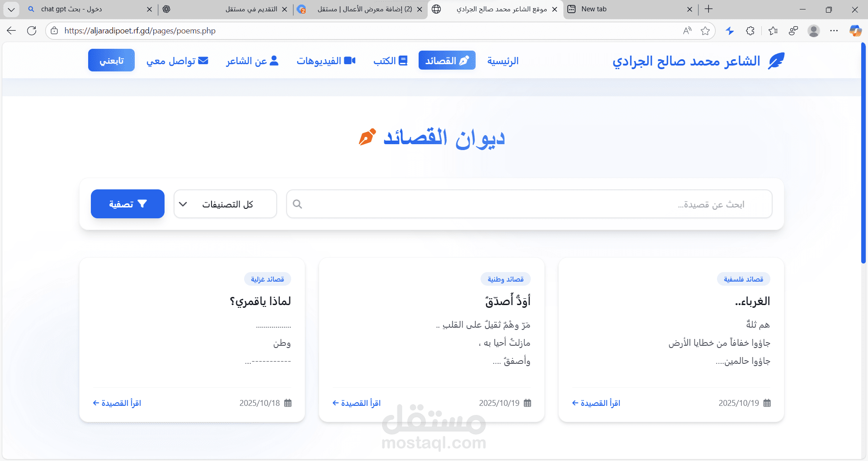This screenshot has width=868, height=461.
Task: Open القصائد in site navigation
Action: (447, 61)
